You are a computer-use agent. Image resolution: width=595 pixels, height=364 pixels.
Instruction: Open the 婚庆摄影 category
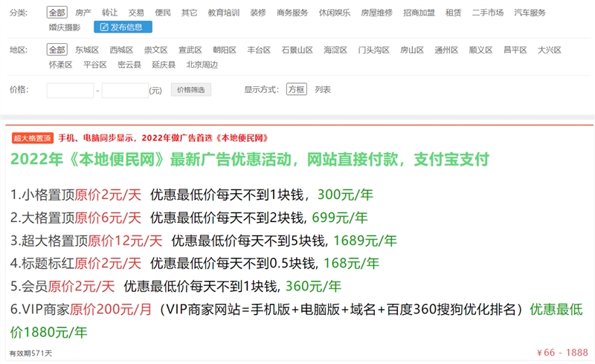point(65,27)
